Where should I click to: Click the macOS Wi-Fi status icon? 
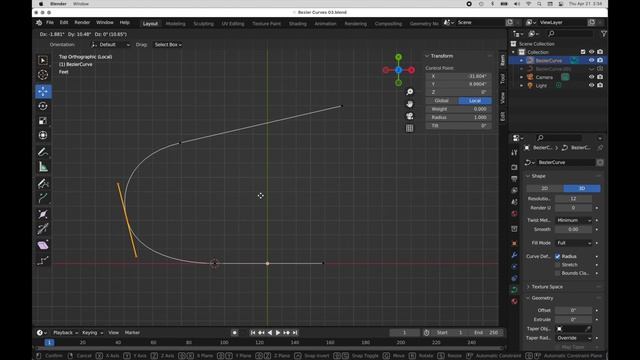coord(529,4)
